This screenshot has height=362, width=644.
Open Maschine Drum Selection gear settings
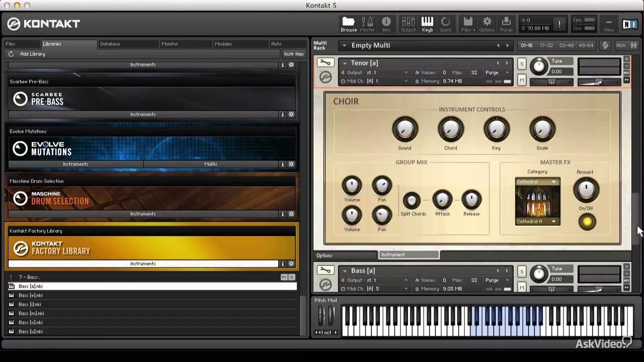click(x=291, y=214)
